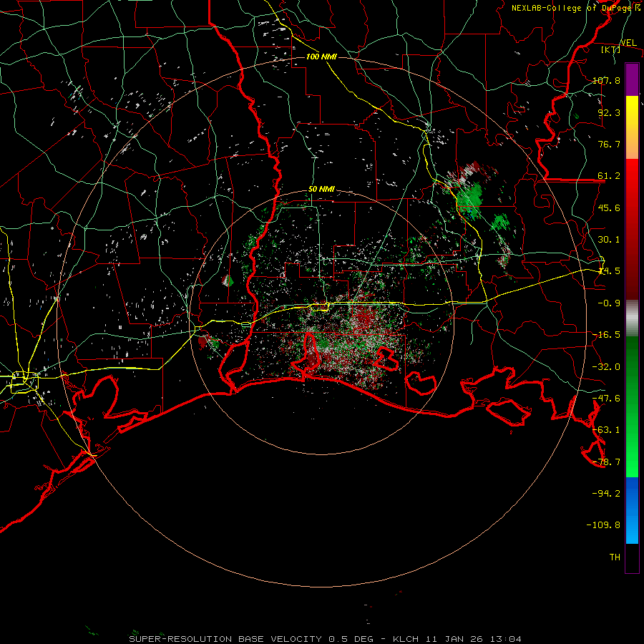Image resolution: width=644 pixels, height=644 pixels.
Task: Click the TH threshold label
Action: tap(615, 557)
